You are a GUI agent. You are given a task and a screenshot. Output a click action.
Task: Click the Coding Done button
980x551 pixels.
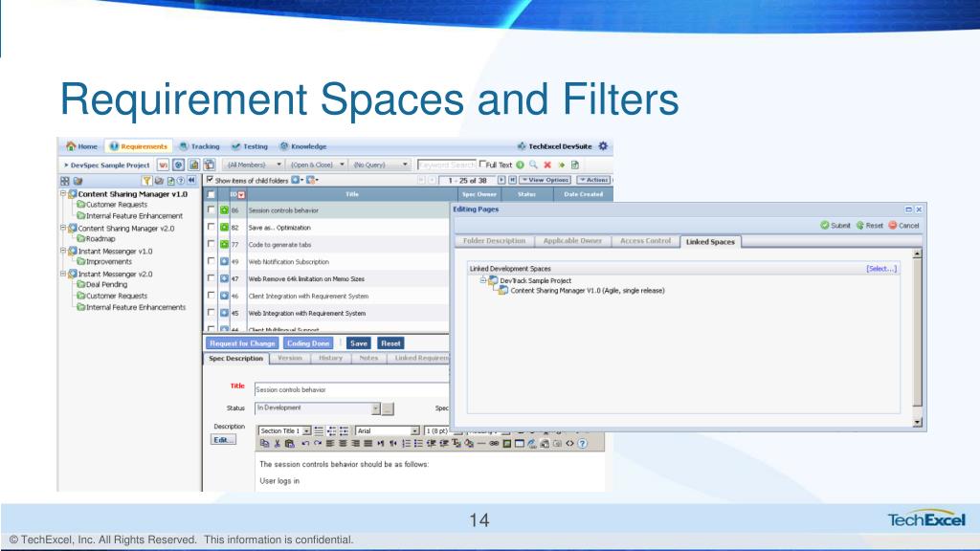click(x=308, y=343)
